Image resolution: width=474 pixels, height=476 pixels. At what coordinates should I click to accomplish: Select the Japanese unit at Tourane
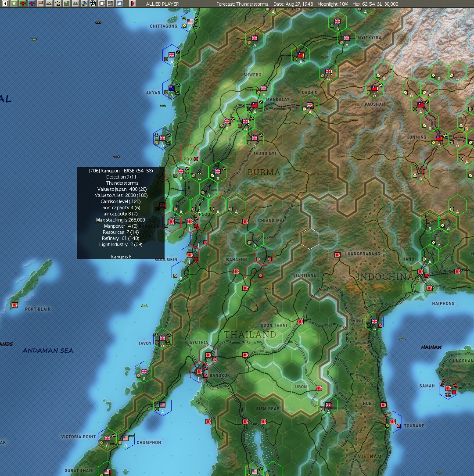tap(393, 421)
